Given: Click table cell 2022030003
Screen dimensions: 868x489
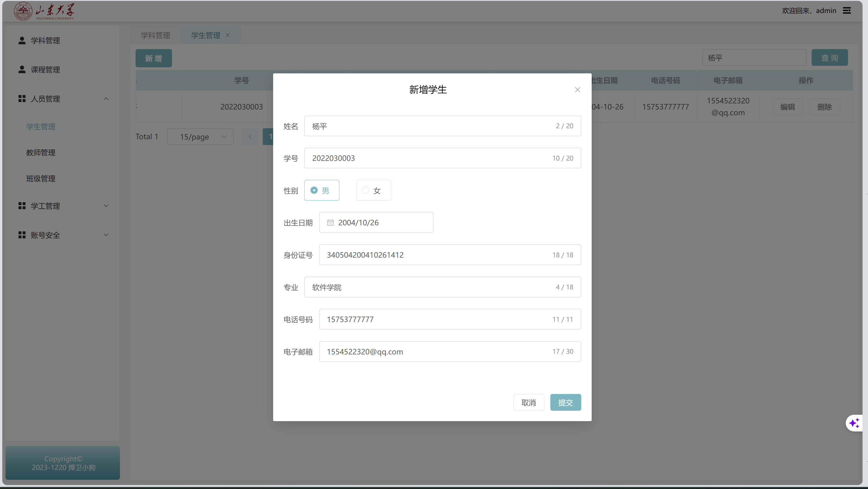Looking at the screenshot, I should 241,107.
